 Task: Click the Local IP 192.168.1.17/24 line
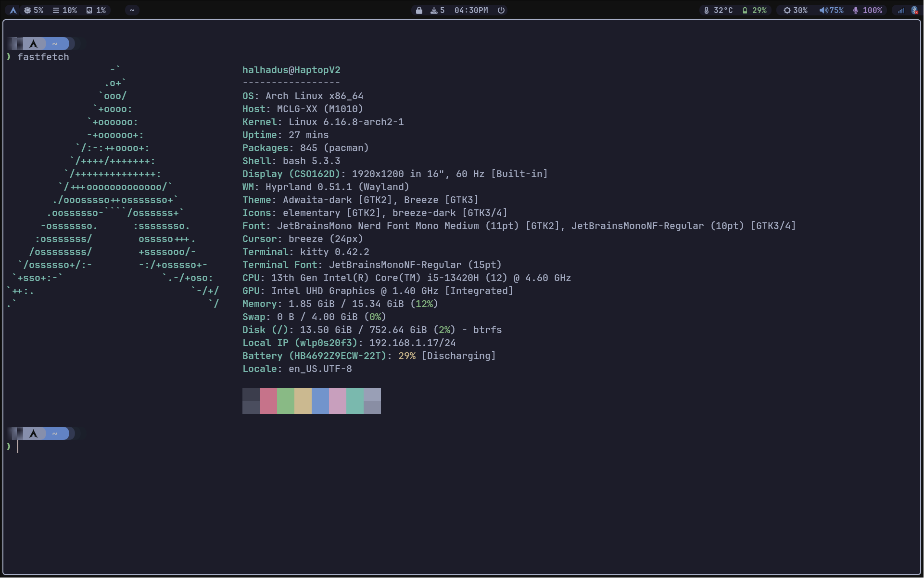[x=349, y=343]
